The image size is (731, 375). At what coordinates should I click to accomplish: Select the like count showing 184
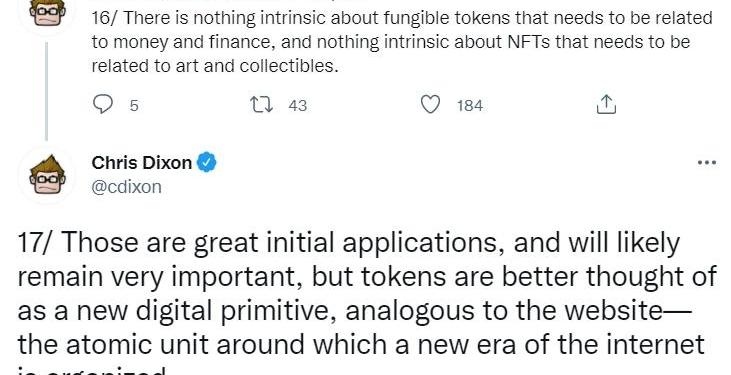(x=469, y=106)
